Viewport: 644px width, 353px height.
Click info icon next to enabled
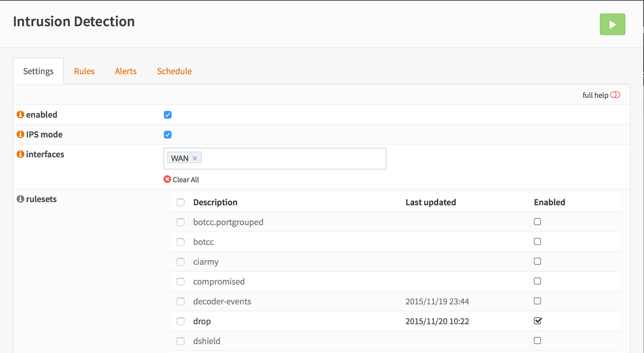pyautogui.click(x=20, y=114)
